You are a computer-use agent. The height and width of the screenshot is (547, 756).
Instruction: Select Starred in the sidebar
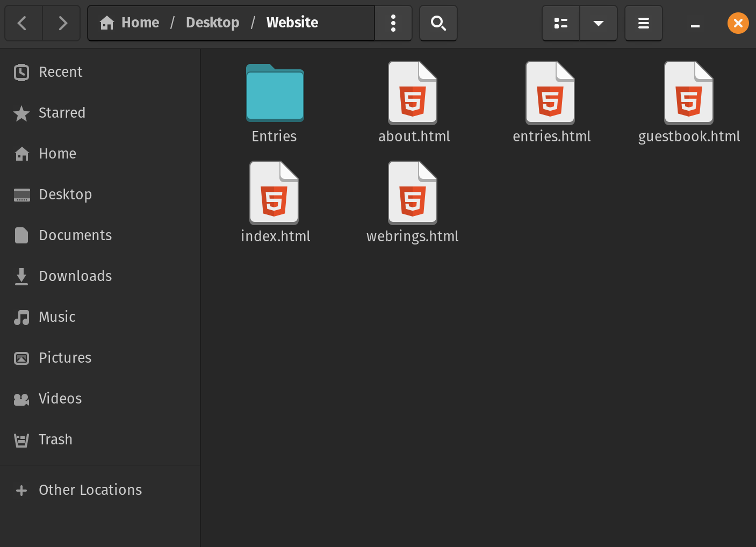[x=62, y=113]
